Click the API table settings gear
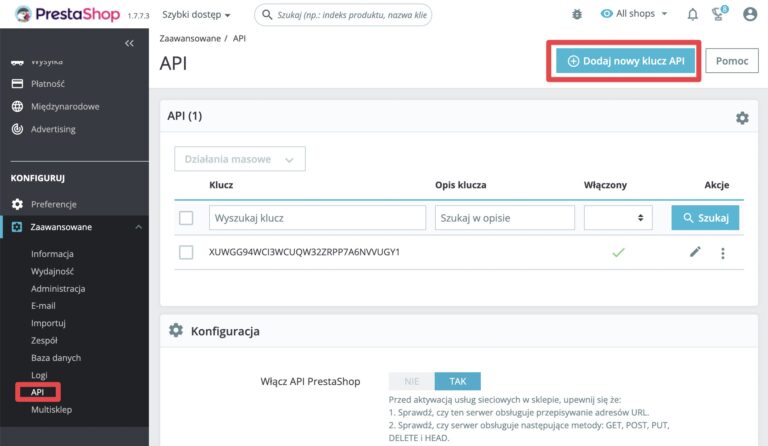Viewport: 768px width, 446px height. [x=742, y=118]
